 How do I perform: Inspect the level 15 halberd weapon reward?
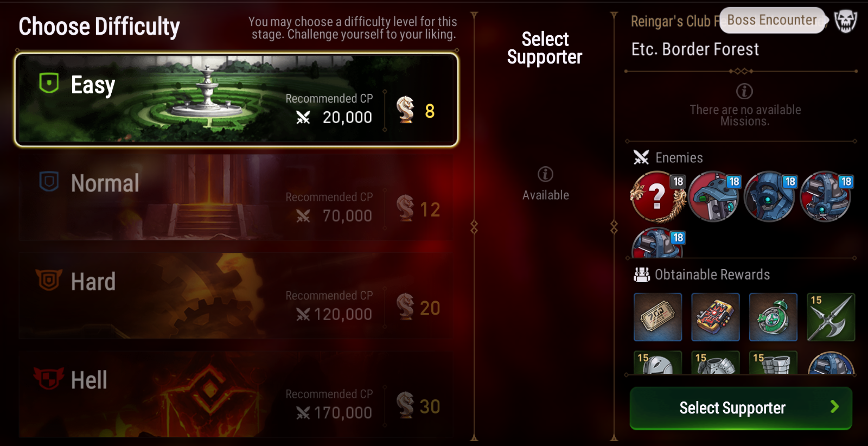point(831,317)
